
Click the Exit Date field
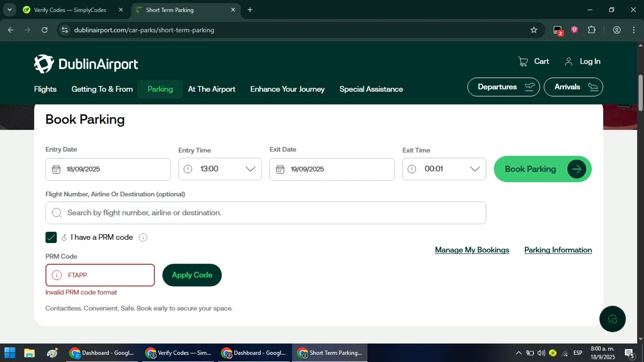332,169
